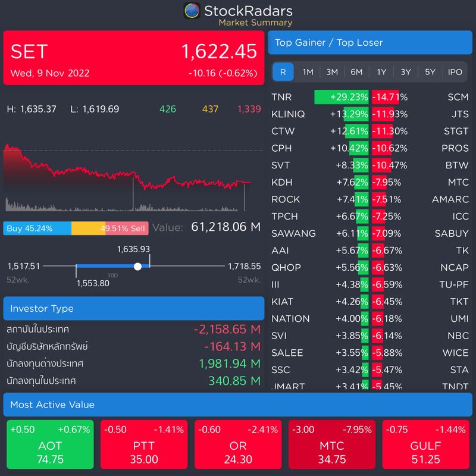Viewport: 476px width, 476px height.
Task: Select the 3Y timeframe tab
Action: tap(406, 71)
